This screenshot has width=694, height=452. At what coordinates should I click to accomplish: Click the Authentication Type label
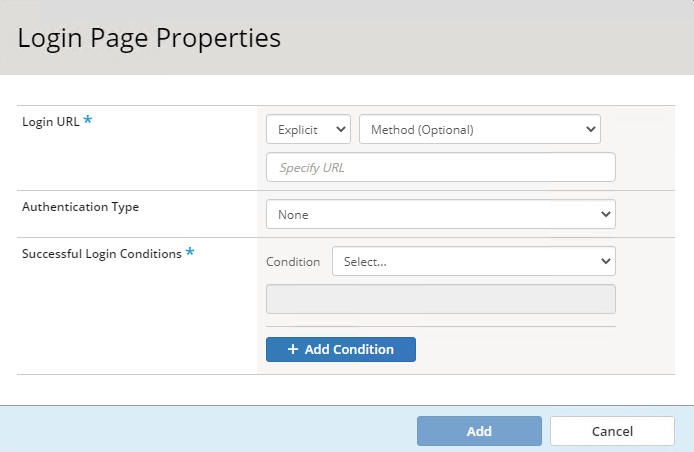tap(80, 207)
